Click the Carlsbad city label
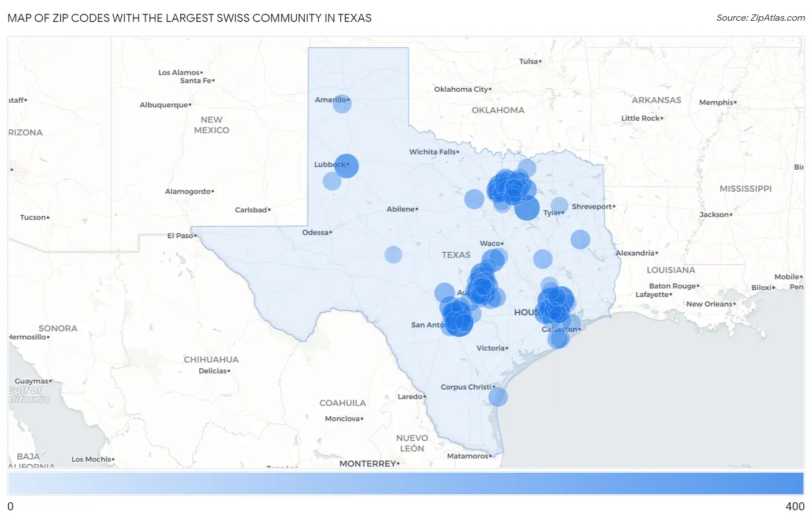812x519 pixels. click(x=252, y=210)
